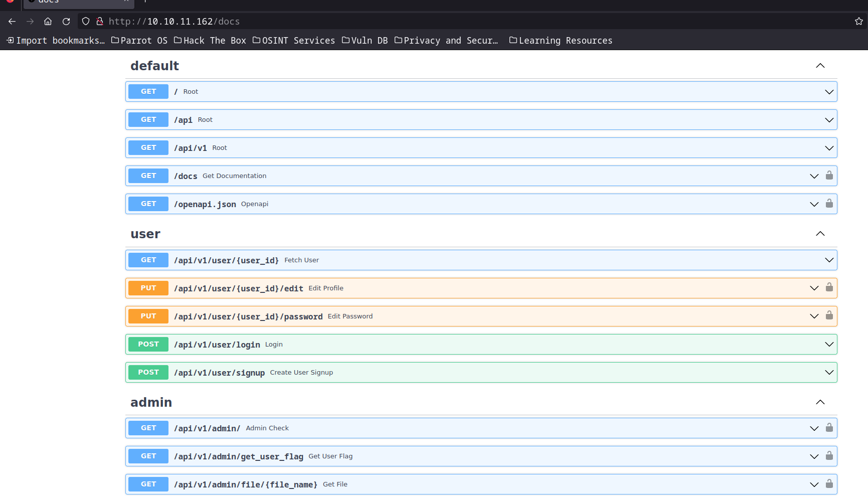Open the Vuln DB bookmarks folder

[x=365, y=41]
